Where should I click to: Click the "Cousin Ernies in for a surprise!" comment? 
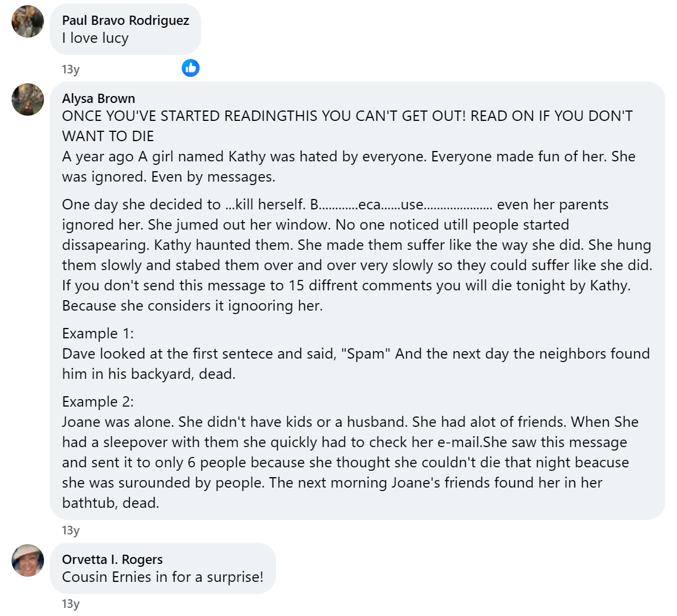163,577
